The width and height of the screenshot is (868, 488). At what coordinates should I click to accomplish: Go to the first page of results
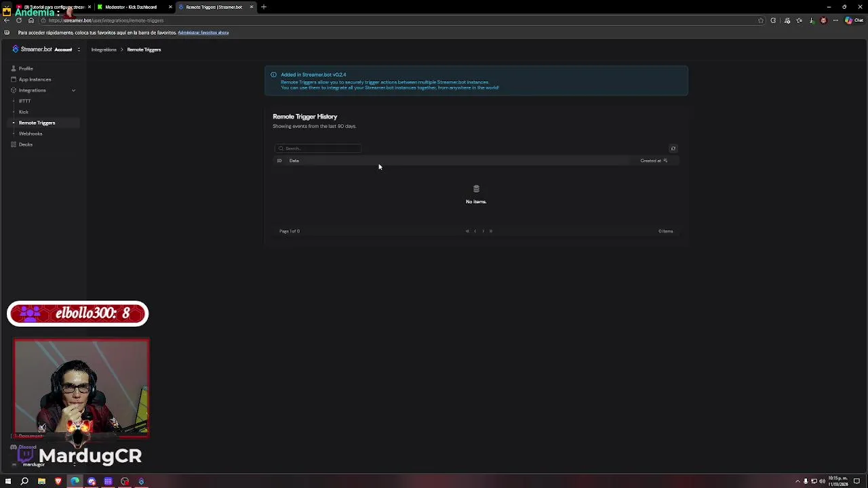(x=467, y=231)
